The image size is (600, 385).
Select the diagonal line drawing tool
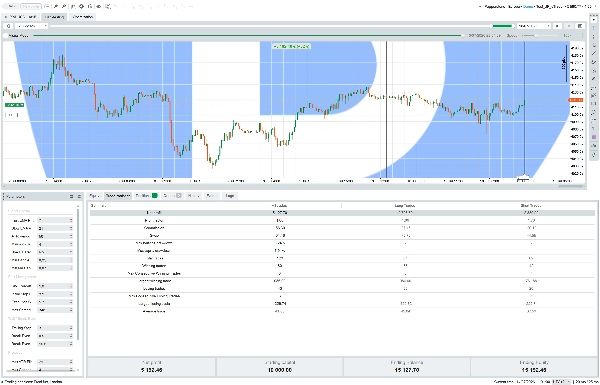594,53
